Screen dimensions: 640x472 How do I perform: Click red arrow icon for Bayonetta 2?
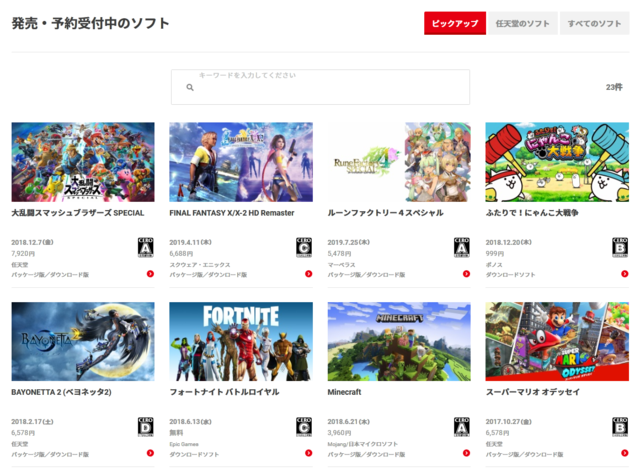[x=150, y=453]
